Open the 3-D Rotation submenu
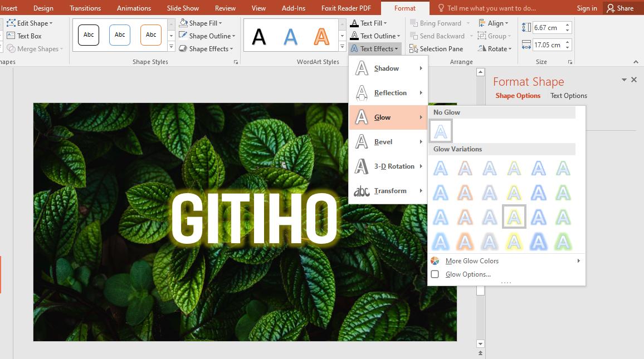 tap(393, 166)
